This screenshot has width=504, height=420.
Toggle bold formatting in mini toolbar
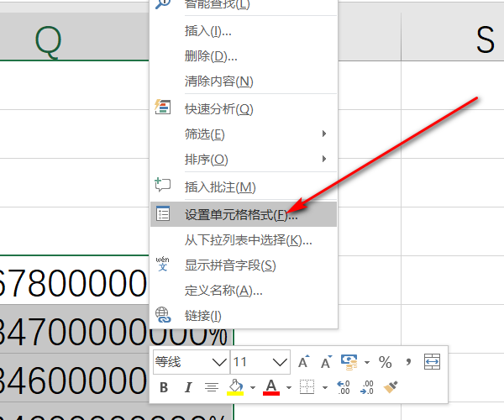pyautogui.click(x=164, y=387)
